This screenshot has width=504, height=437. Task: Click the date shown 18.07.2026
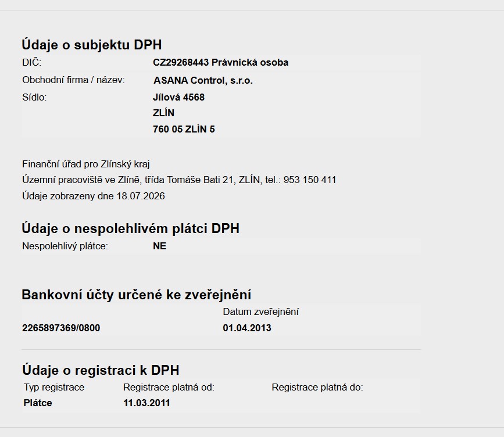[141, 196]
